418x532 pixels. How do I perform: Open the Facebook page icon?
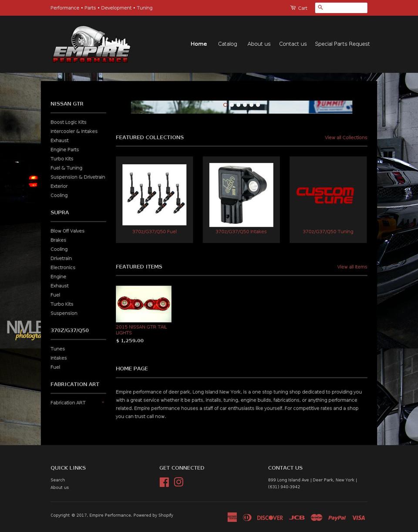coord(164,482)
